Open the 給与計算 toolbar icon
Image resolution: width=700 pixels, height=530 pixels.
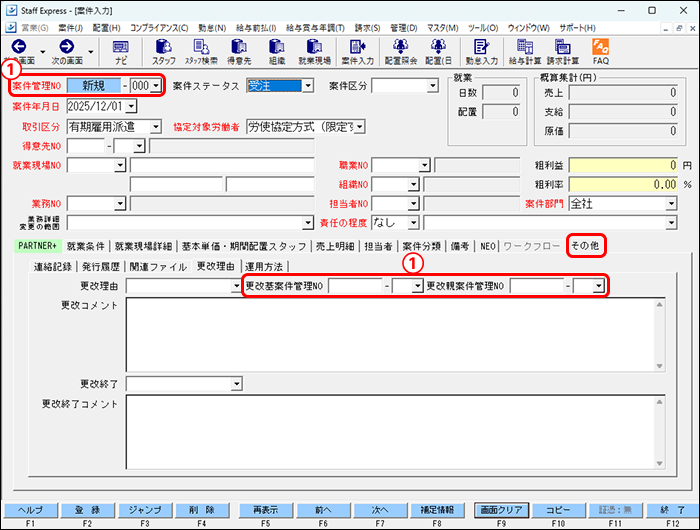(525, 52)
